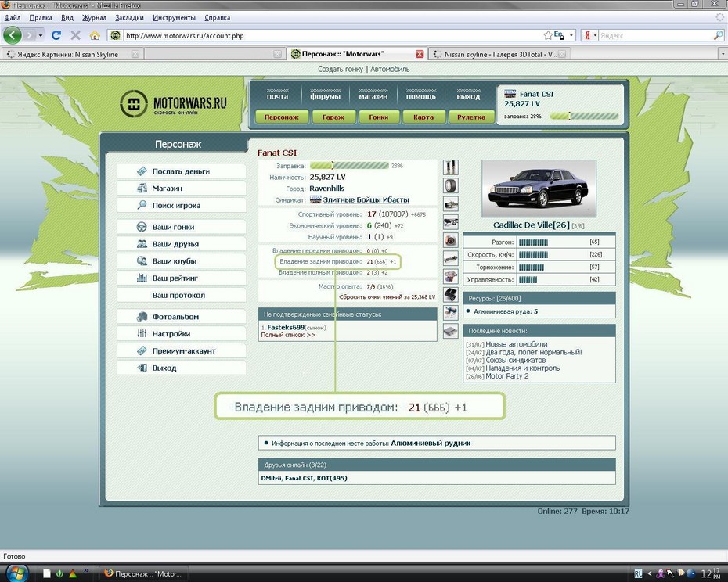
Task: Click Сбросить очки умений link
Action: pyautogui.click(x=387, y=296)
